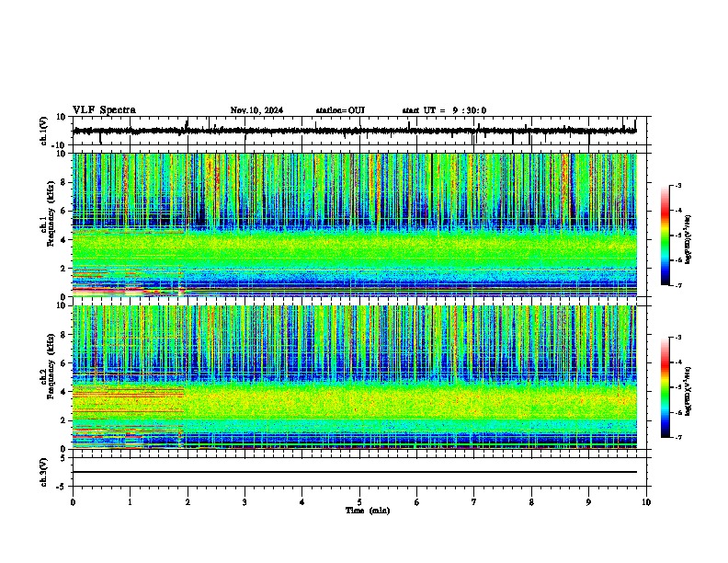Click the "4" kHz tick on ch.1 frequency axis
Image resolution: width=728 pixels, height=563 pixels.
tap(63, 240)
